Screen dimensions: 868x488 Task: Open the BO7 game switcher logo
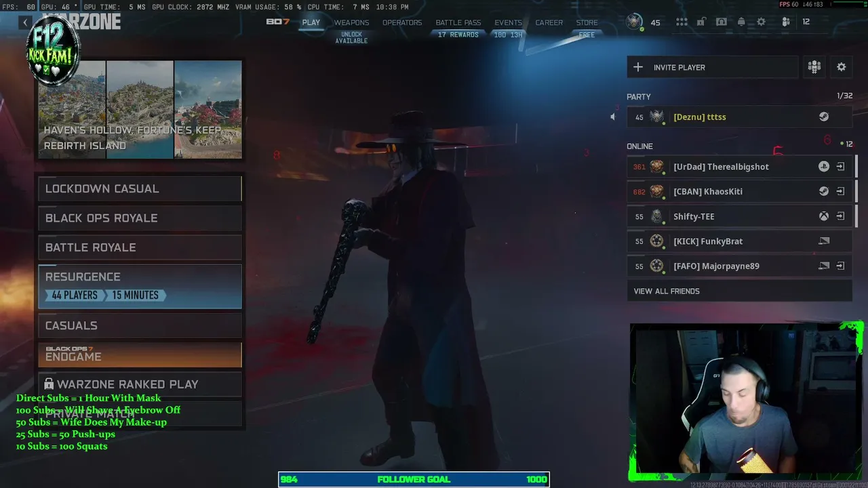click(x=278, y=22)
